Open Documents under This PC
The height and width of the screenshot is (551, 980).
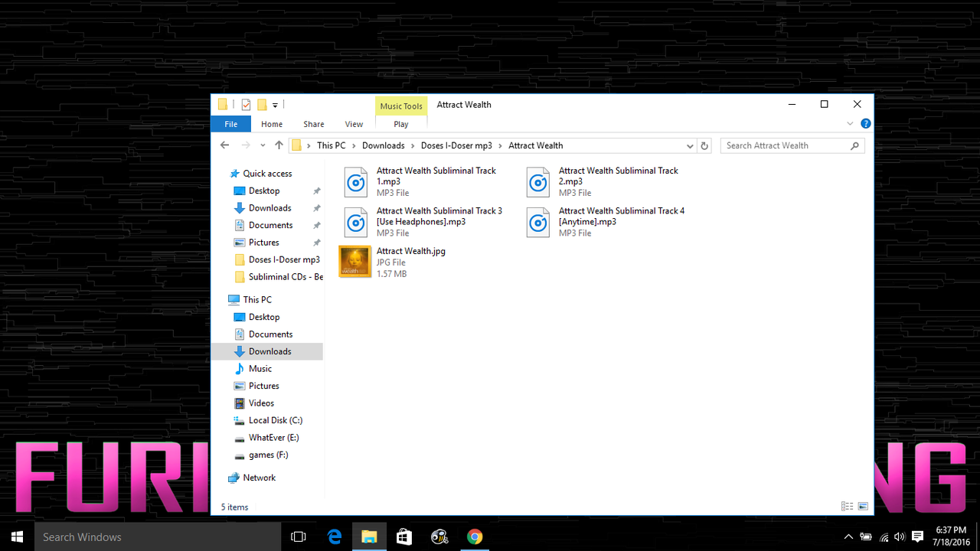click(270, 334)
